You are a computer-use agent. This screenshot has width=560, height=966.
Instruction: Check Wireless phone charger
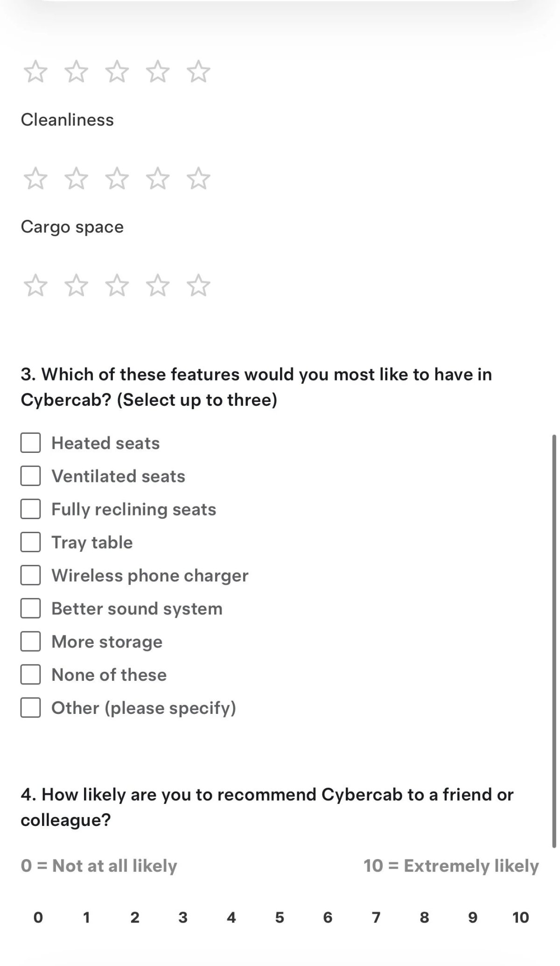click(30, 575)
